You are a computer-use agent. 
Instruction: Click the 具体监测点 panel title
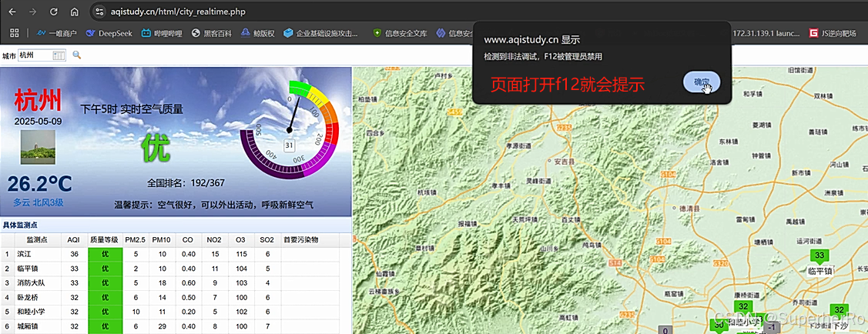(20, 225)
